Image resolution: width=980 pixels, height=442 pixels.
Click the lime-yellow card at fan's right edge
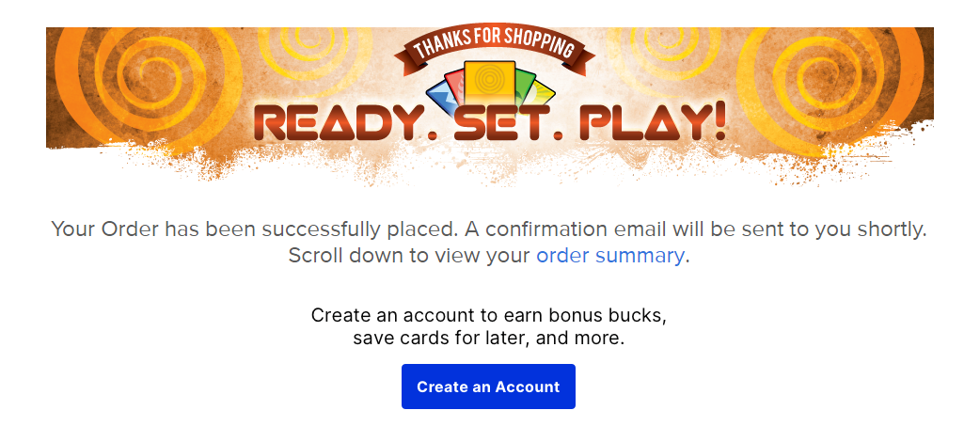click(x=543, y=94)
